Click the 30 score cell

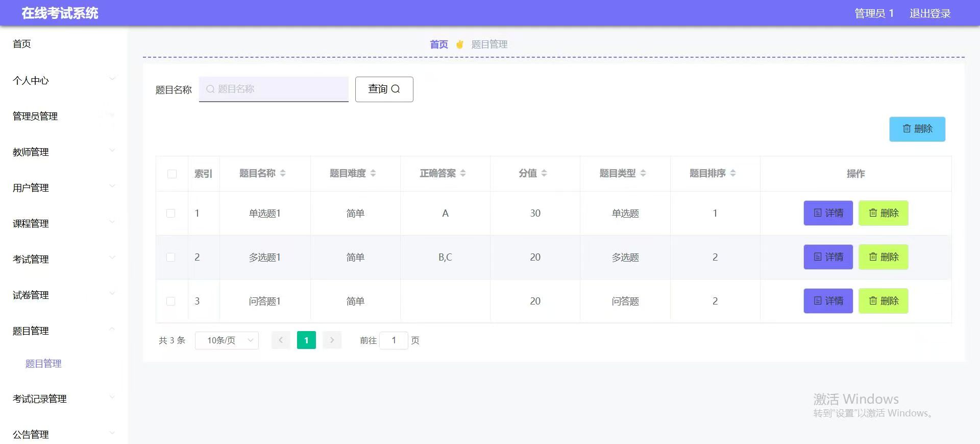tap(535, 213)
